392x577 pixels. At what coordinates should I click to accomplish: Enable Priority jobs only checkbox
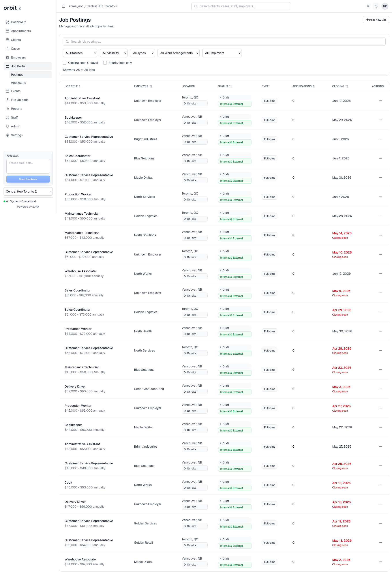tap(105, 63)
